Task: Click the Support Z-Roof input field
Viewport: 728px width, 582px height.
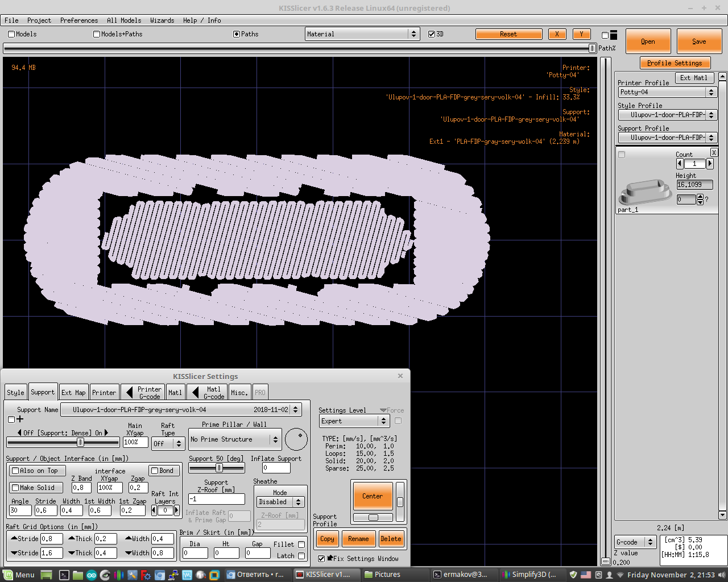Action: 216,499
